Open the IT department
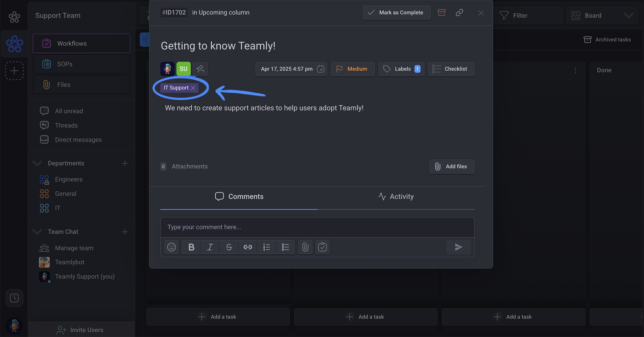This screenshot has width=644, height=337. click(x=57, y=208)
